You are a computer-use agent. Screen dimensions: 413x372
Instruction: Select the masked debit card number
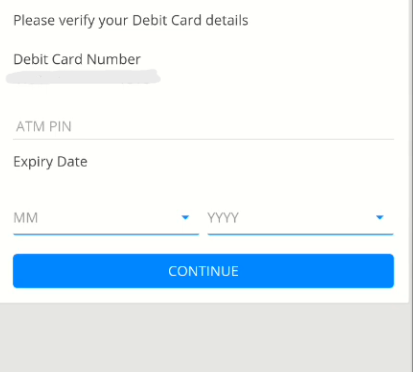click(83, 77)
